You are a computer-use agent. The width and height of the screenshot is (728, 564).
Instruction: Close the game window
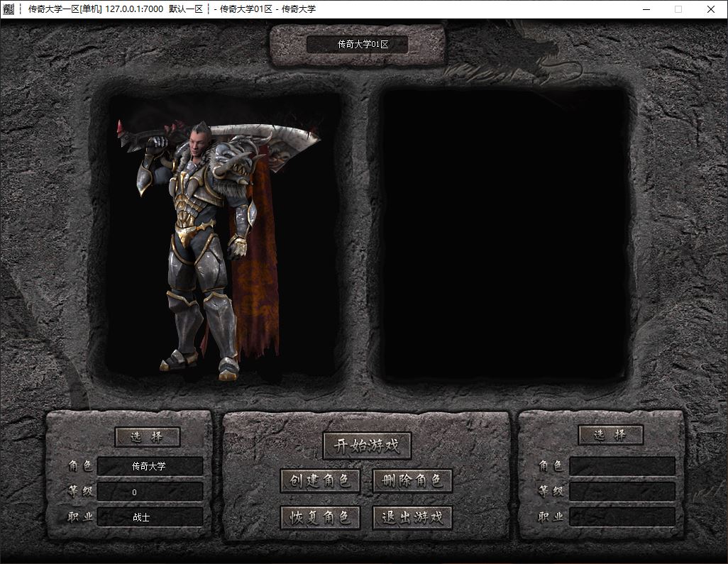click(711, 9)
